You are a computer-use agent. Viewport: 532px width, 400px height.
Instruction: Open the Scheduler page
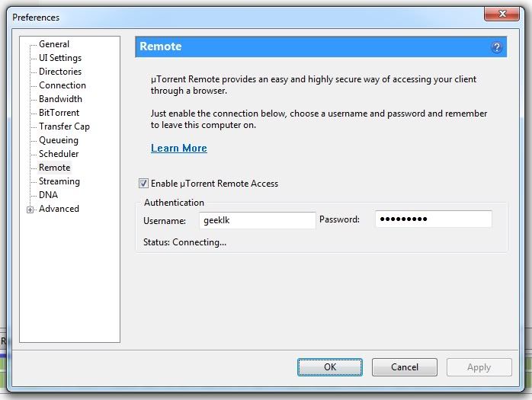(59, 154)
